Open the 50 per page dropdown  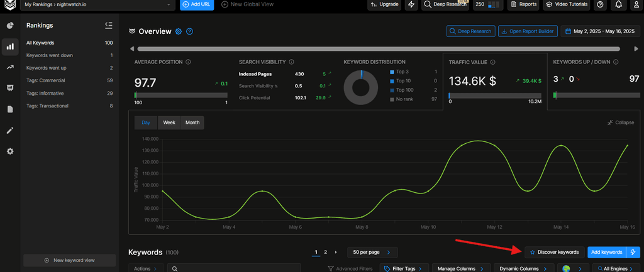pos(372,252)
